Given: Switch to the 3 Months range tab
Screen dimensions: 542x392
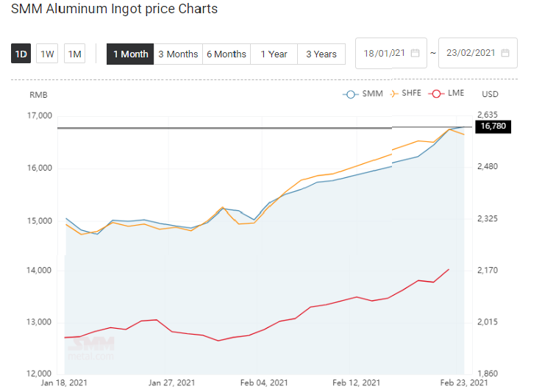Looking at the screenshot, I should 178,54.
